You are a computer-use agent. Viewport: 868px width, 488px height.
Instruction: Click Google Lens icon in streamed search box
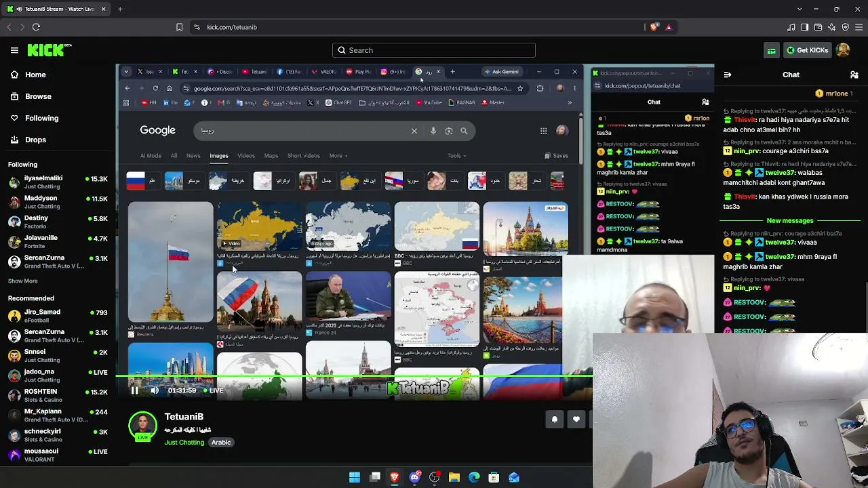point(449,131)
